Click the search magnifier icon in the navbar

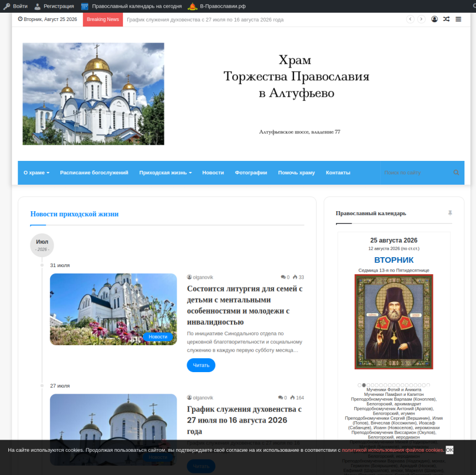point(456,173)
